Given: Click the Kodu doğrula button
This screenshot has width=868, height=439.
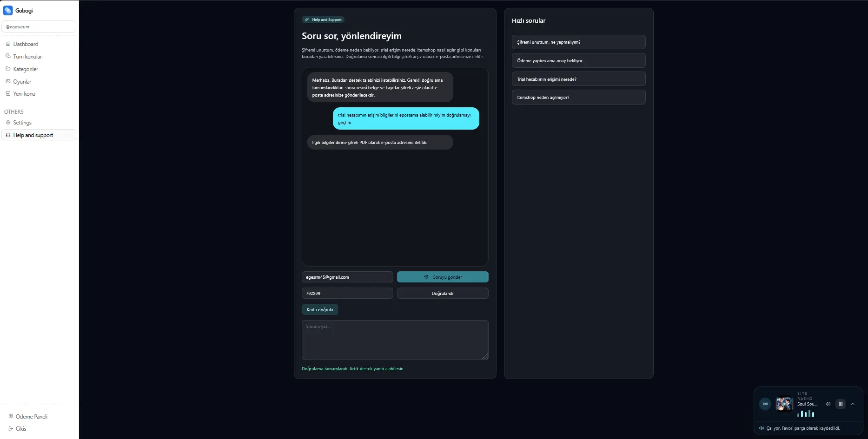Looking at the screenshot, I should coord(320,310).
